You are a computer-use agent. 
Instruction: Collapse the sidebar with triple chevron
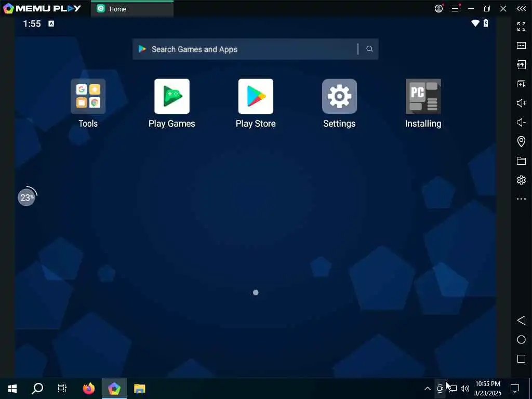tap(521, 8)
